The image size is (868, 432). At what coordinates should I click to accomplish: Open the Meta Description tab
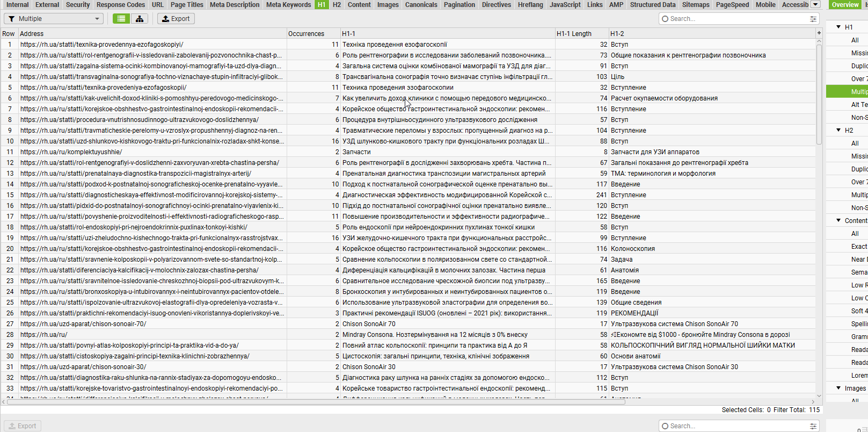235,4
